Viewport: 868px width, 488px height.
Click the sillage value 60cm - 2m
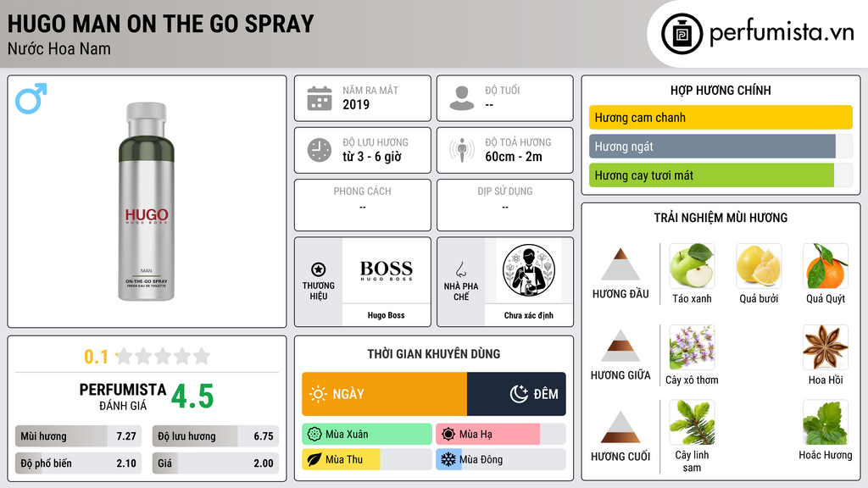coord(514,157)
